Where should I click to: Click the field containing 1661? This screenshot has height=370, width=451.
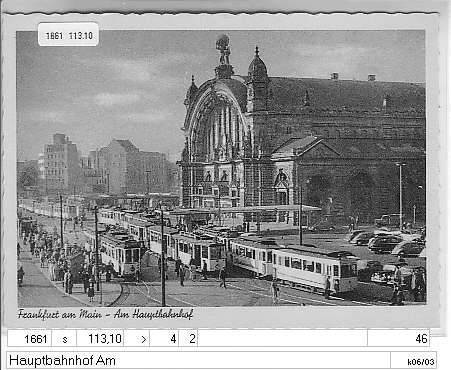[x=29, y=339]
